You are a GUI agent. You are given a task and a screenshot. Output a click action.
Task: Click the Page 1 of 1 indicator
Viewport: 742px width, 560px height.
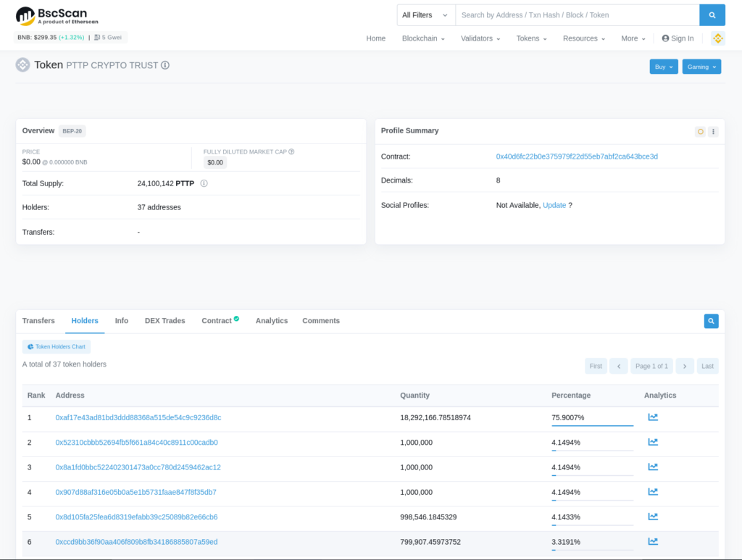click(651, 366)
